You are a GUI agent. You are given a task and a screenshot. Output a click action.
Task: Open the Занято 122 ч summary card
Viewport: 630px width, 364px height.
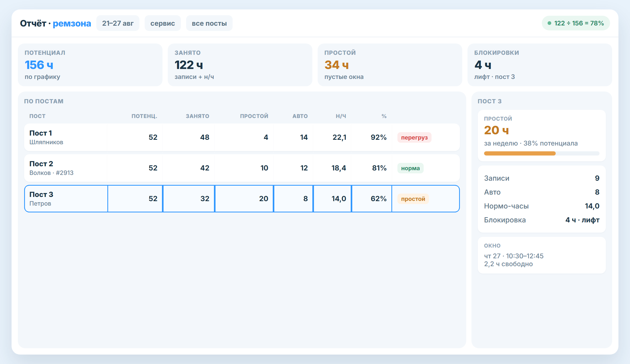[240, 65]
